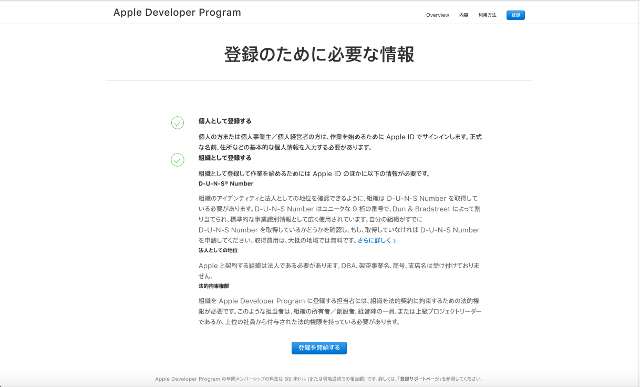The image size is (640, 387).
Task: Open the 内容 nav item next to Overview
Action: [463, 15]
